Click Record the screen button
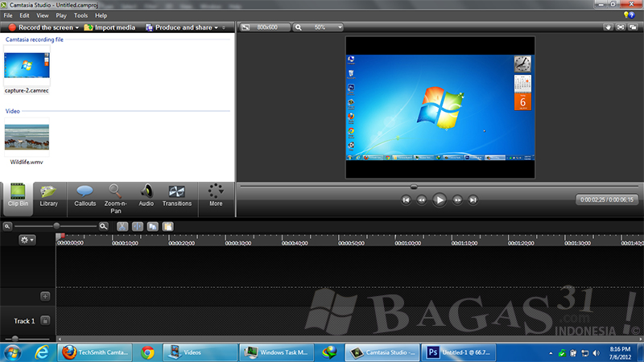The height and width of the screenshot is (362, 644). (40, 27)
